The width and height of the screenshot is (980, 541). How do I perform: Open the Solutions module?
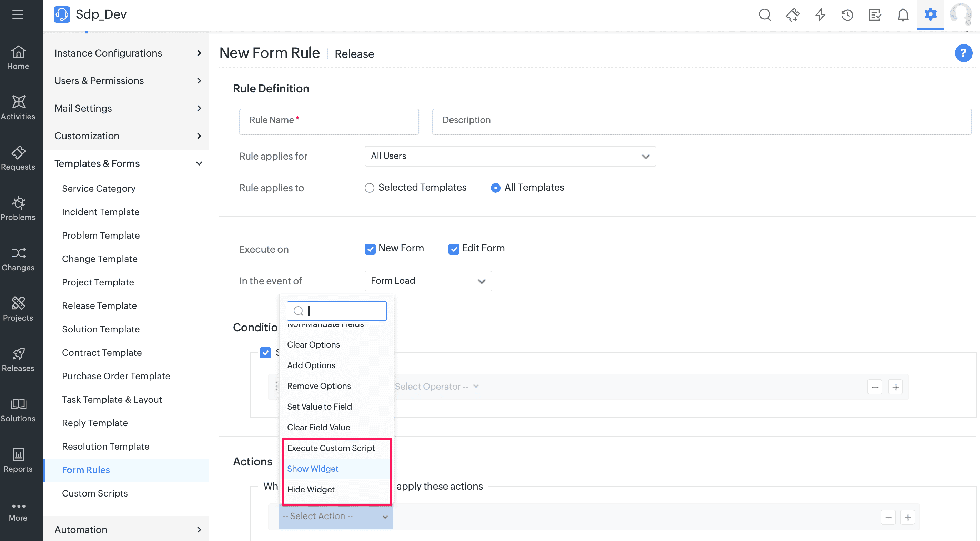[x=18, y=410]
